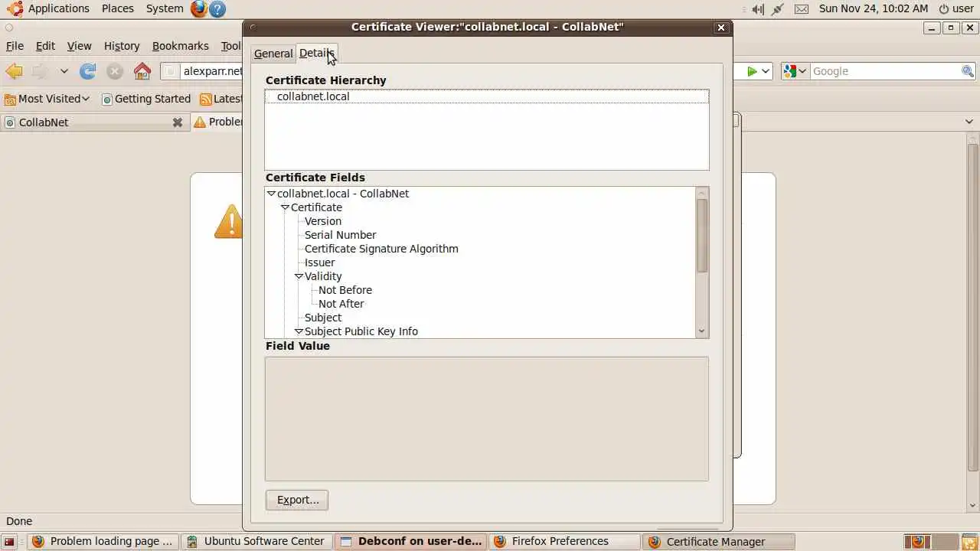Open the History menu in Firefox
The width and height of the screenshot is (980, 551).
[122, 46]
